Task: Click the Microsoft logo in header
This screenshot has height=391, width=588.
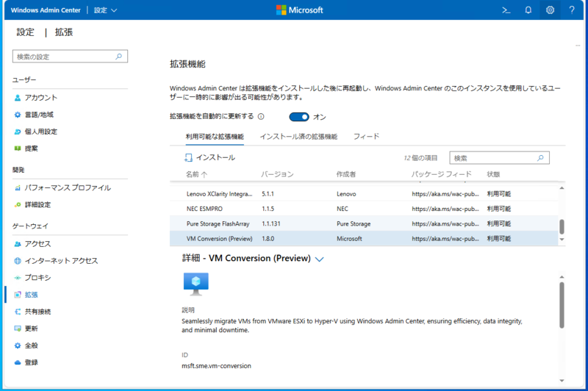Action: pos(300,10)
